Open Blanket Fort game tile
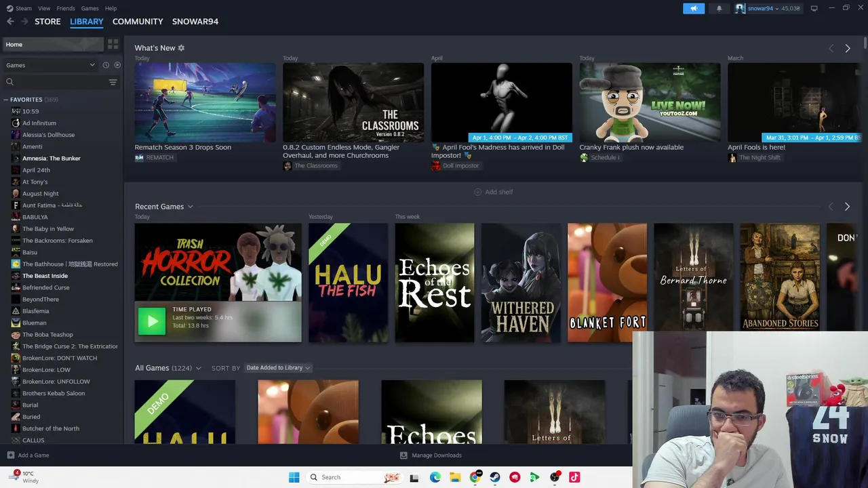Viewport: 868px width, 488px height. click(x=607, y=283)
